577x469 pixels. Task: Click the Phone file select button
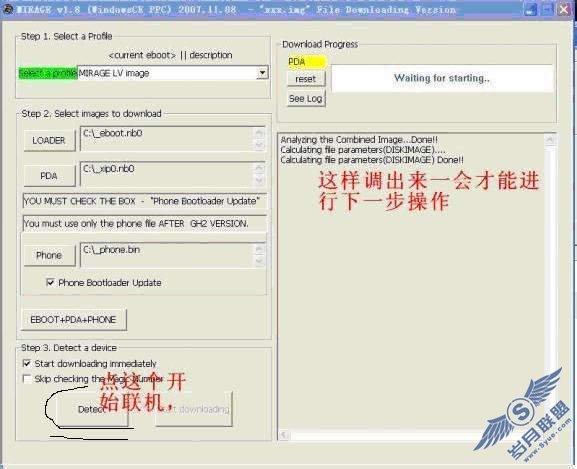click(49, 255)
